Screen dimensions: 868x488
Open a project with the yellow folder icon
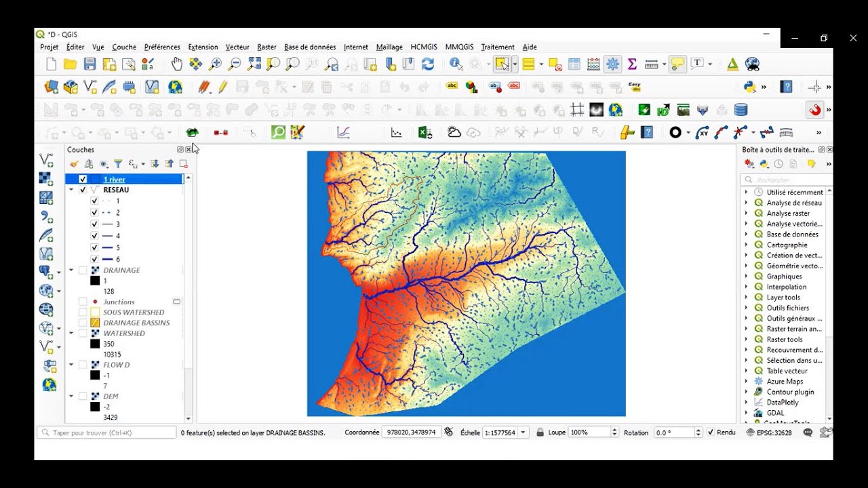70,64
